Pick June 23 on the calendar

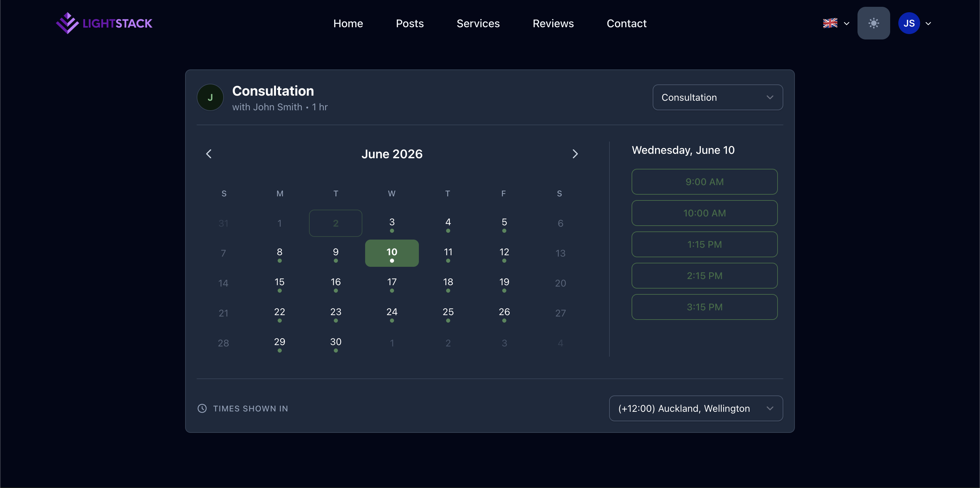coord(336,313)
